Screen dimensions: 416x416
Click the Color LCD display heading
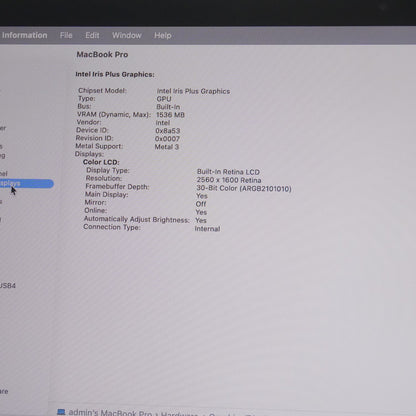[101, 162]
